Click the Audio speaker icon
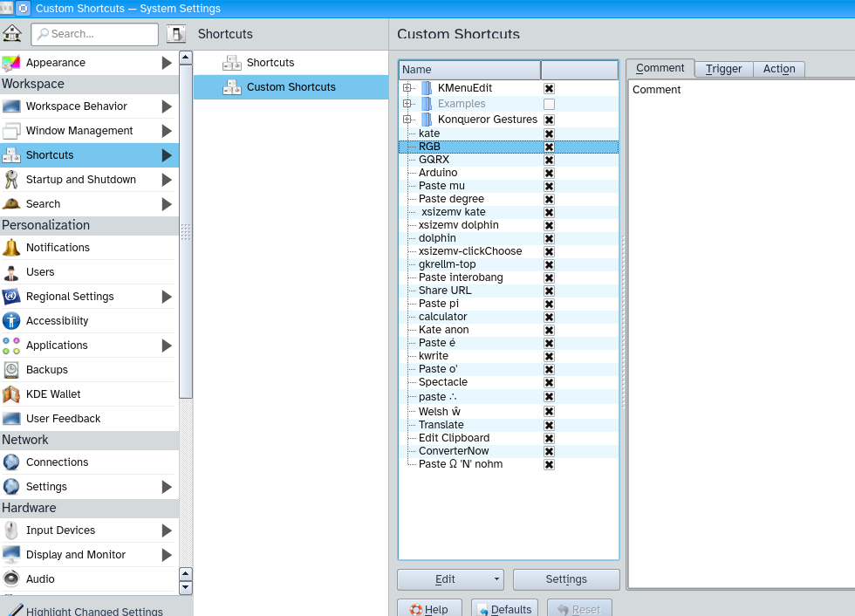Viewport: 855px width, 616px height. (11, 579)
